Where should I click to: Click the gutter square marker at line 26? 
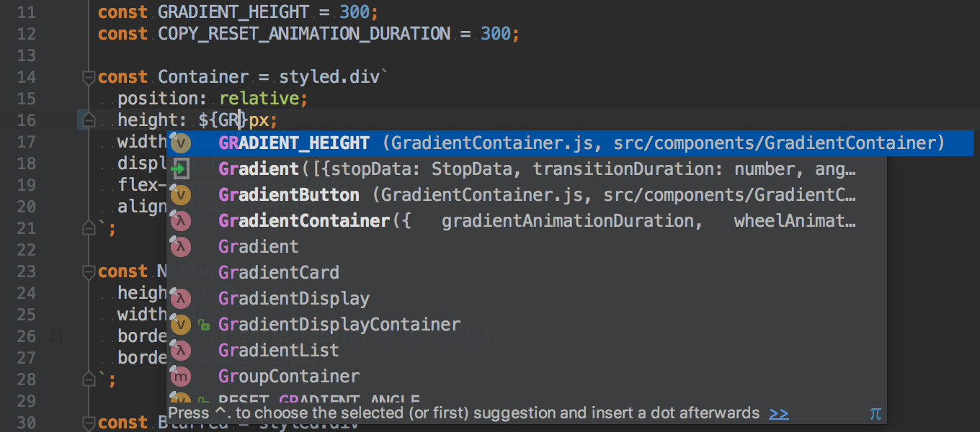pyautogui.click(x=57, y=336)
